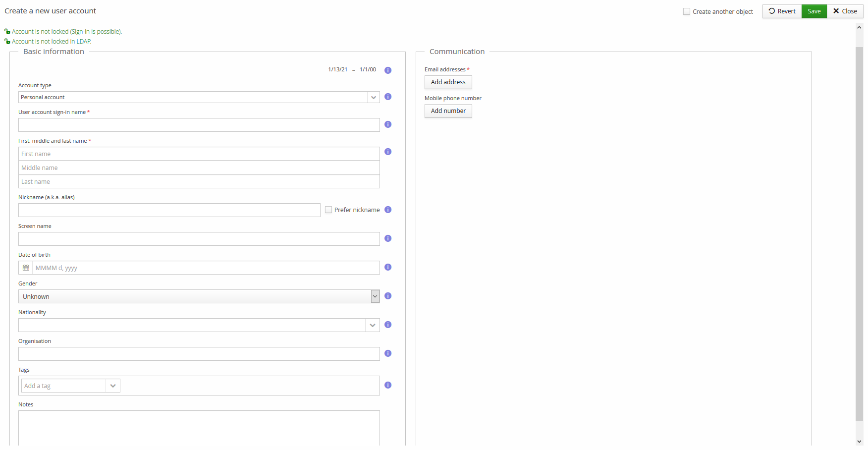This screenshot has width=868, height=450.
Task: Enable Create another object checkbox
Action: pos(687,11)
